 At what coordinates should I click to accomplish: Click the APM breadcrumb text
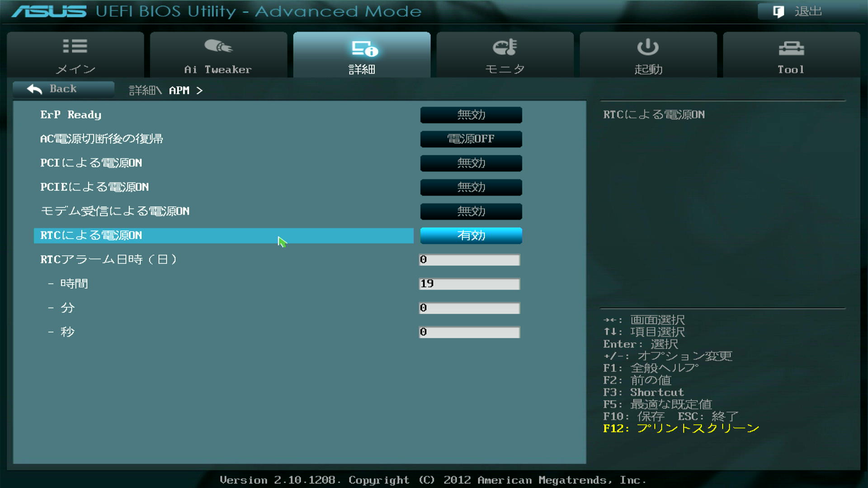179,90
